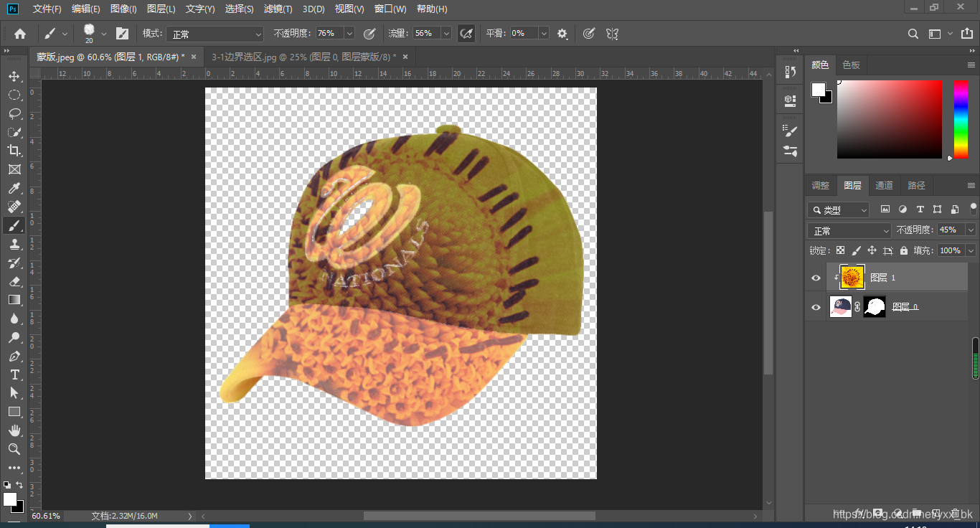Screen dimensions: 980x528
Task: Open the symmetry paint butterfly icon
Action: pyautogui.click(x=612, y=34)
